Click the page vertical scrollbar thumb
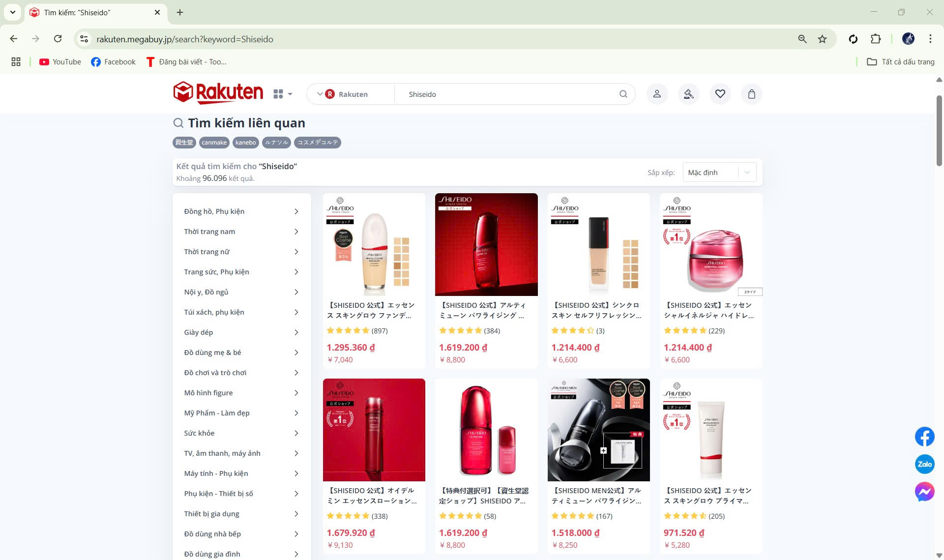Viewport: 944px width, 560px height. tap(939, 130)
